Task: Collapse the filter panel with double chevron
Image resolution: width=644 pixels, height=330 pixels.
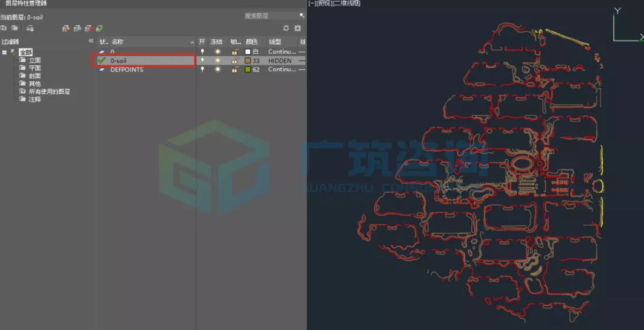Action: [x=91, y=41]
